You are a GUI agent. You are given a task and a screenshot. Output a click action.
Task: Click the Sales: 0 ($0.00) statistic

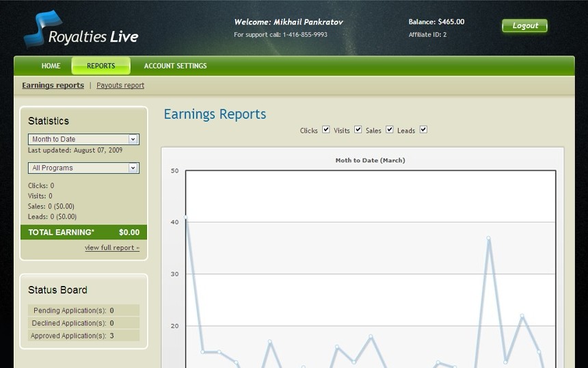click(x=51, y=207)
